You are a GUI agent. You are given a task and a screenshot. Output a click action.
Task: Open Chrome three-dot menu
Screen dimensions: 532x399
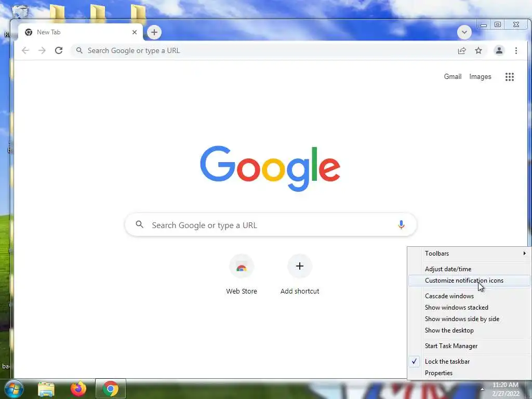pos(516,50)
